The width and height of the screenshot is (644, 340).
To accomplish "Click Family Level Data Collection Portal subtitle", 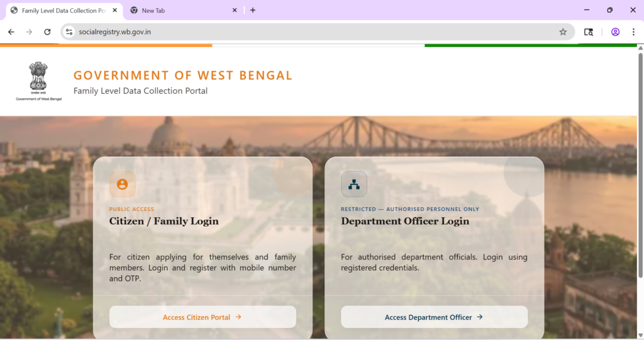I will pyautogui.click(x=140, y=91).
